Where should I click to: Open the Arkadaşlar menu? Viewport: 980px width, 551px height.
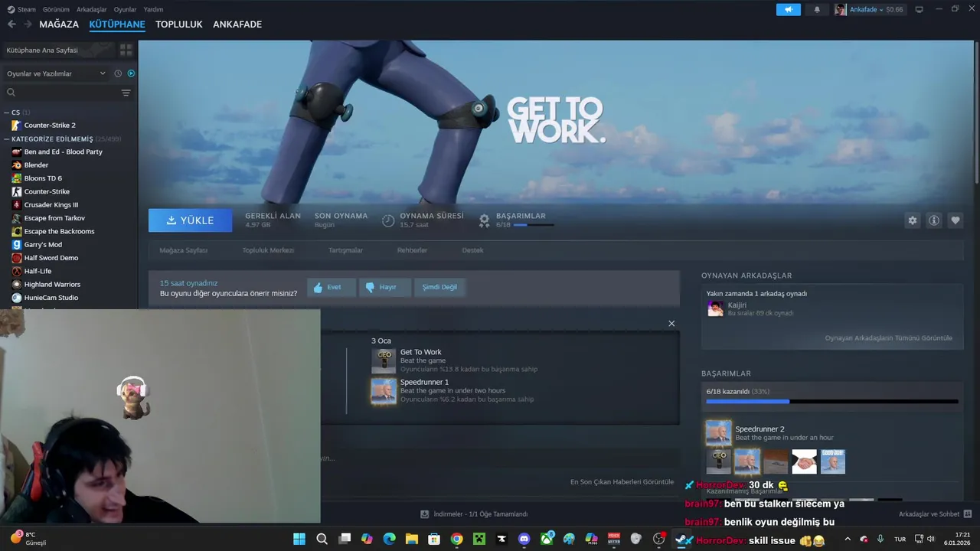click(92, 9)
